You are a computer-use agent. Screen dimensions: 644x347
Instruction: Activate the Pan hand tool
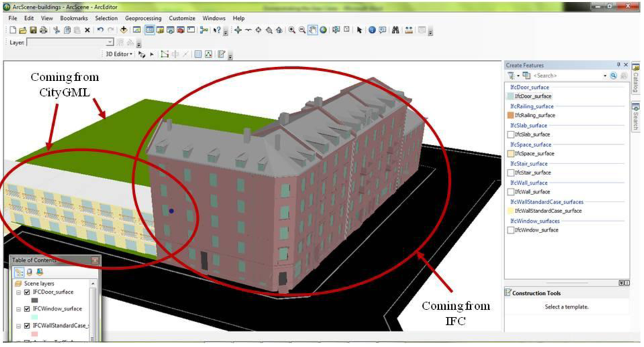[x=312, y=30]
